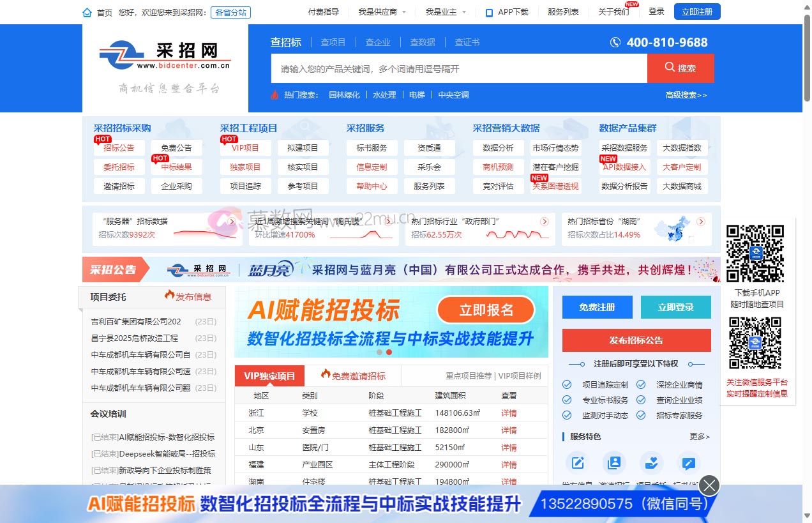The width and height of the screenshot is (812, 523).
Task: Click the 免费注册 button
Action: pyautogui.click(x=597, y=307)
